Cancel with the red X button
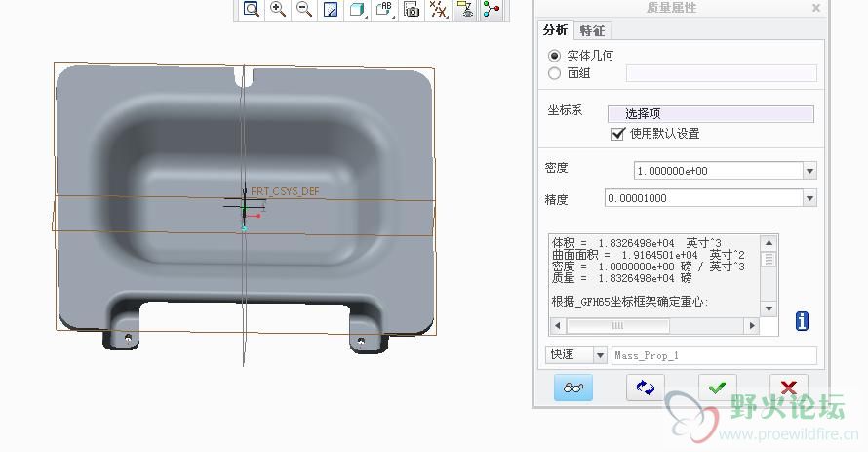868x452 pixels. 789,388
